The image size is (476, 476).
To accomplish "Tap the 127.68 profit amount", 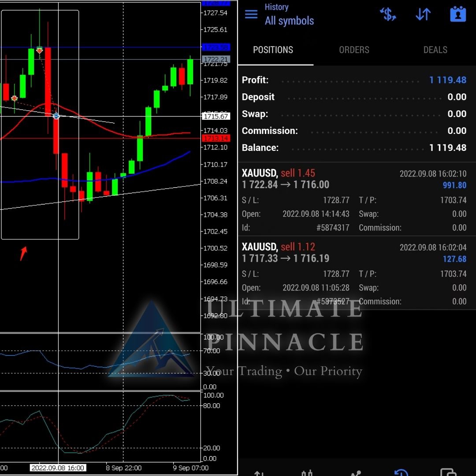I will [x=454, y=259].
